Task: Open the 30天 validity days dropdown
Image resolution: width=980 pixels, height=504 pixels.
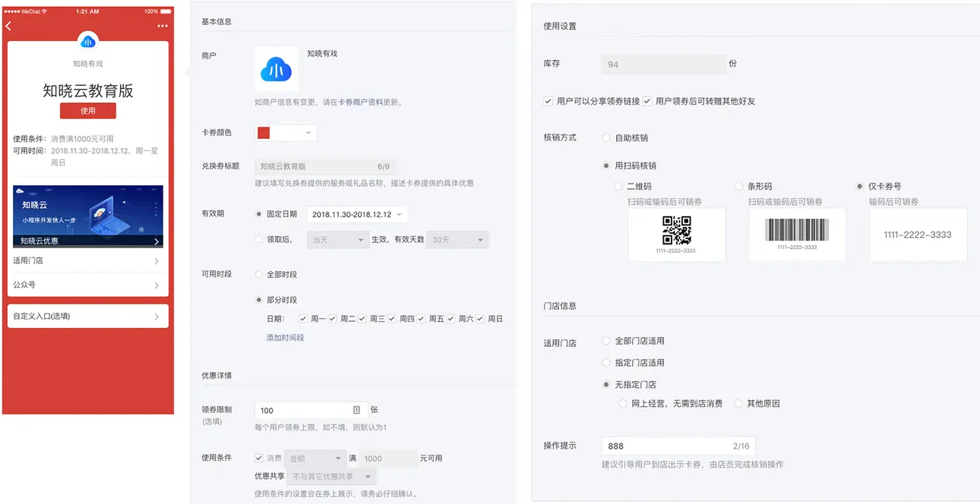Action: click(x=457, y=240)
